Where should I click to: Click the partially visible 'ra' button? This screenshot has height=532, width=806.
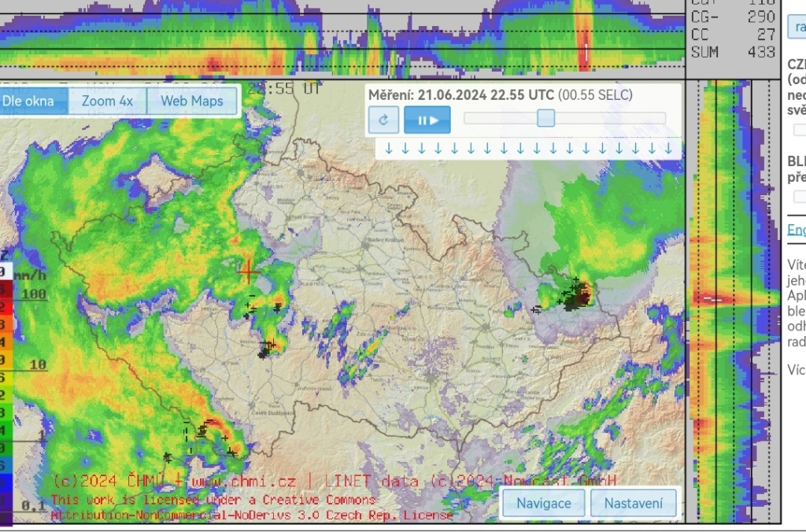(797, 28)
